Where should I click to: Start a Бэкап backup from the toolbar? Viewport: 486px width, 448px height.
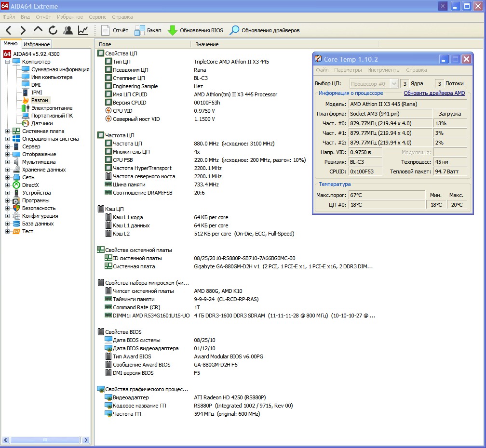pyautogui.click(x=148, y=30)
